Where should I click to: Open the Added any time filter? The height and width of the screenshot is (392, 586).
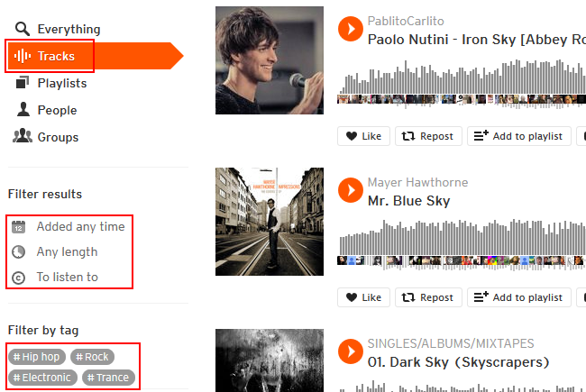(x=69, y=226)
